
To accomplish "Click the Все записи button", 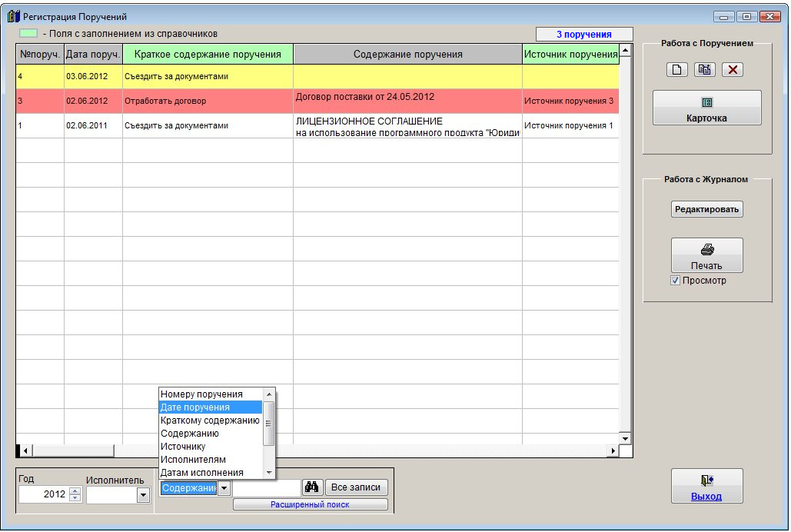I will [x=357, y=487].
